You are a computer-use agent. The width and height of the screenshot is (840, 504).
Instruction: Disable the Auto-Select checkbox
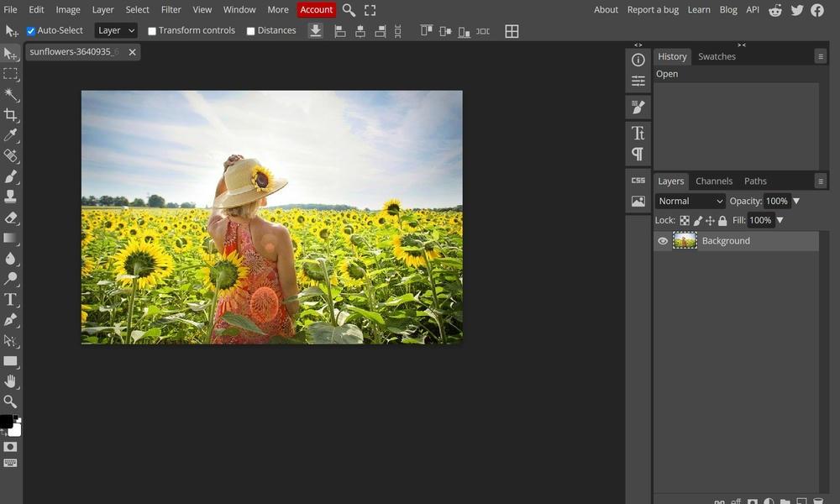[x=31, y=30]
